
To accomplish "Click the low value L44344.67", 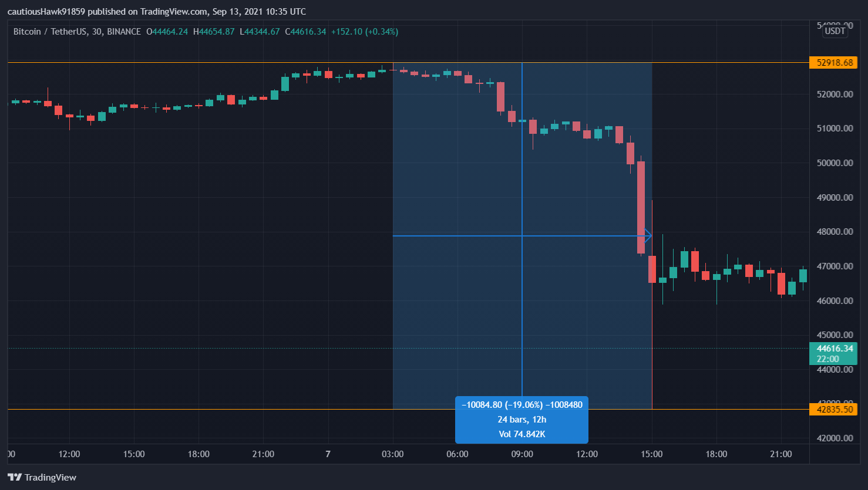I will [x=260, y=31].
